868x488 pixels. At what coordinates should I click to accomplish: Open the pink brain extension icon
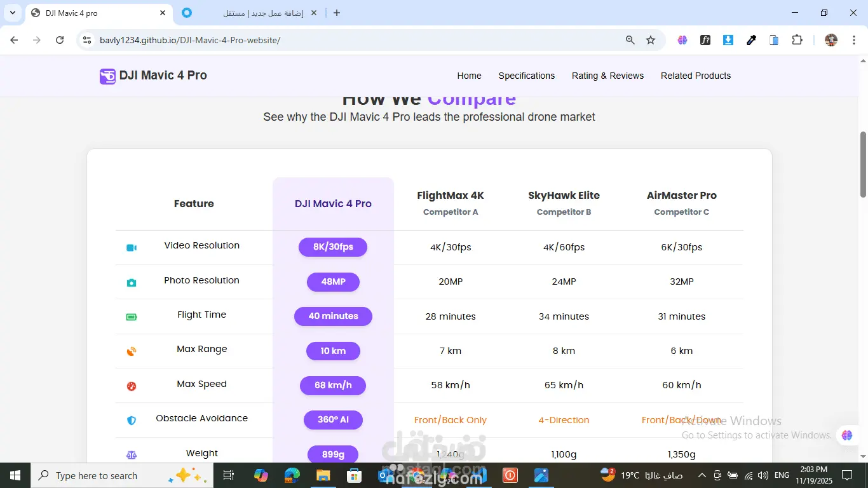682,40
